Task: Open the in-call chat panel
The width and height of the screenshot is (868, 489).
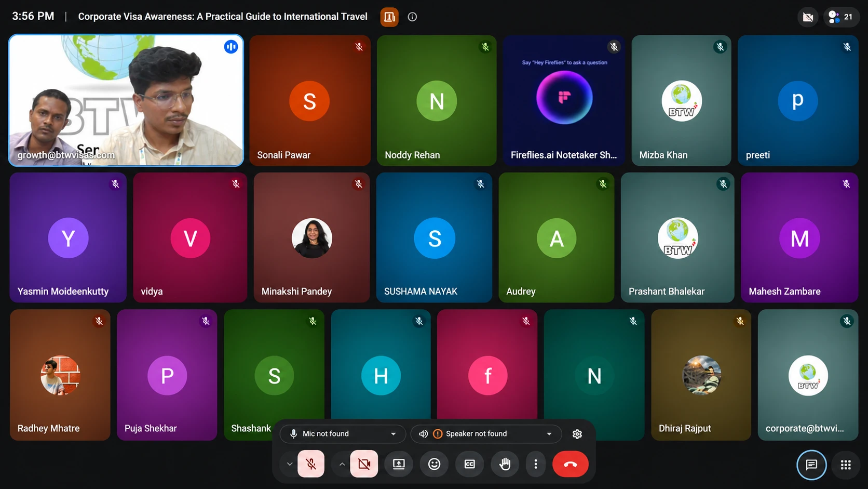Action: 811,465
